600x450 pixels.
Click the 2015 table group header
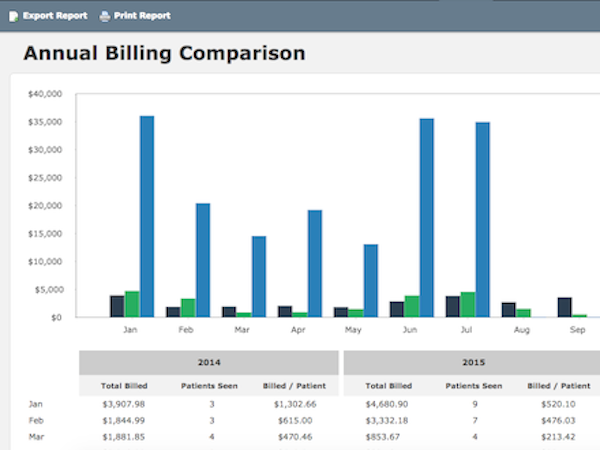tap(473, 363)
